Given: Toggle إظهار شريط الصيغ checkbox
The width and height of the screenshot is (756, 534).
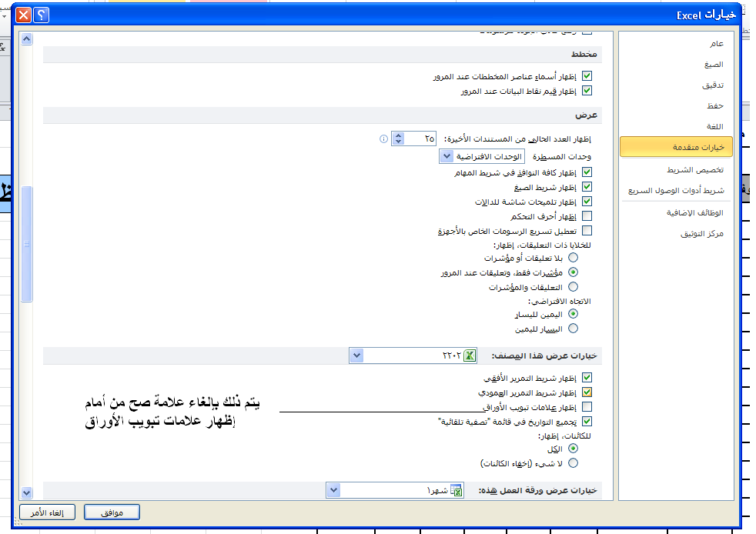Looking at the screenshot, I should pyautogui.click(x=587, y=187).
